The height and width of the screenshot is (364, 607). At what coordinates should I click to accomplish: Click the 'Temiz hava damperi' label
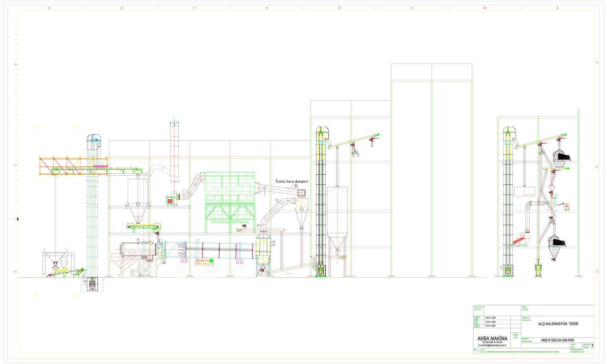291,181
